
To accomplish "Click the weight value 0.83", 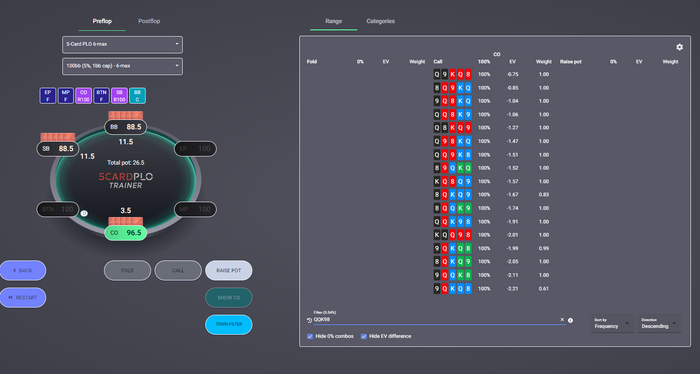I will tap(544, 195).
